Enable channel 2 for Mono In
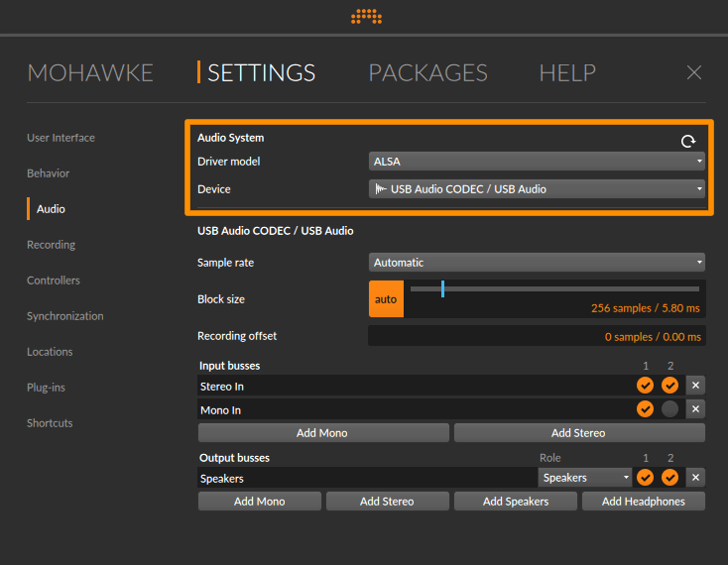Image resolution: width=728 pixels, height=565 pixels. coord(669,409)
